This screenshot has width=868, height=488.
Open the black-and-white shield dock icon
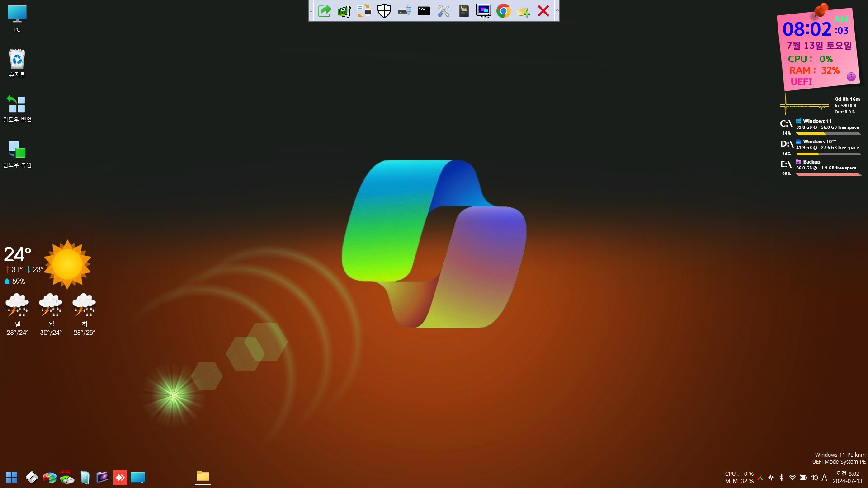[384, 11]
